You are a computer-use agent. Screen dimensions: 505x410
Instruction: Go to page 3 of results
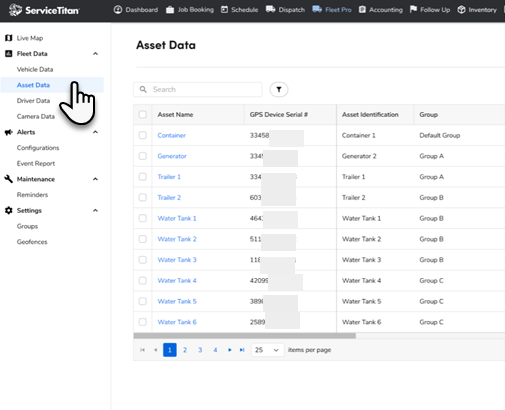tap(200, 350)
